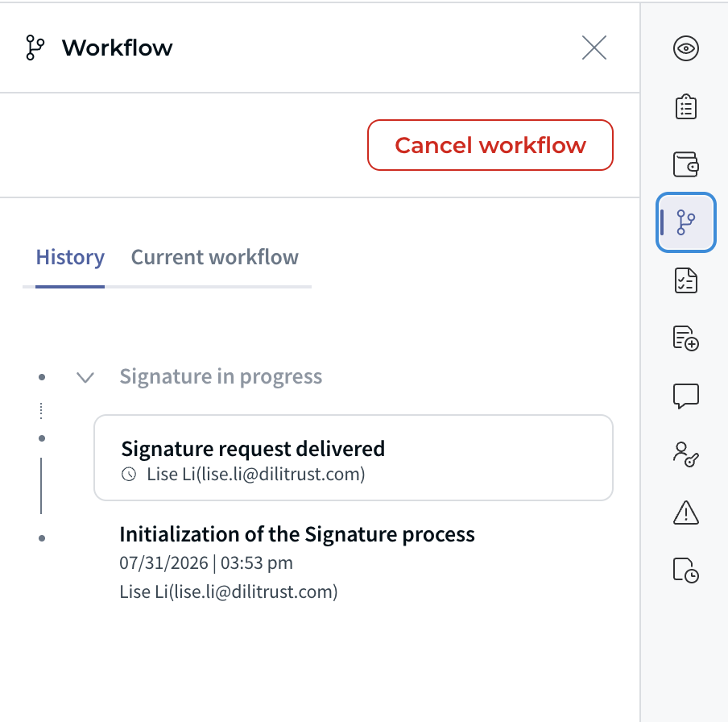Open the clipboard list icon in sidebar
This screenshot has height=722, width=728.
(686, 106)
